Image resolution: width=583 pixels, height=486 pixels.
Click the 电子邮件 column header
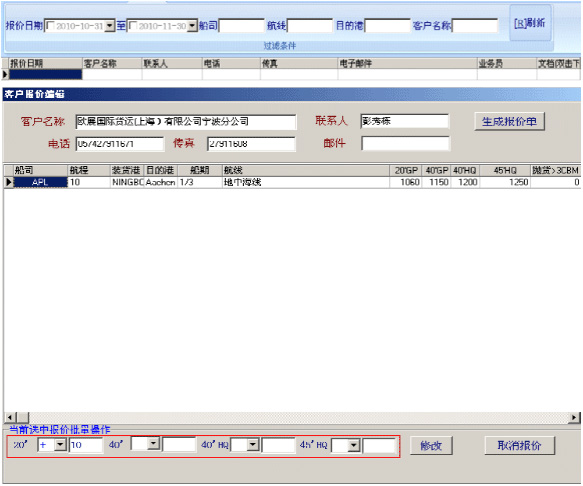click(408, 64)
